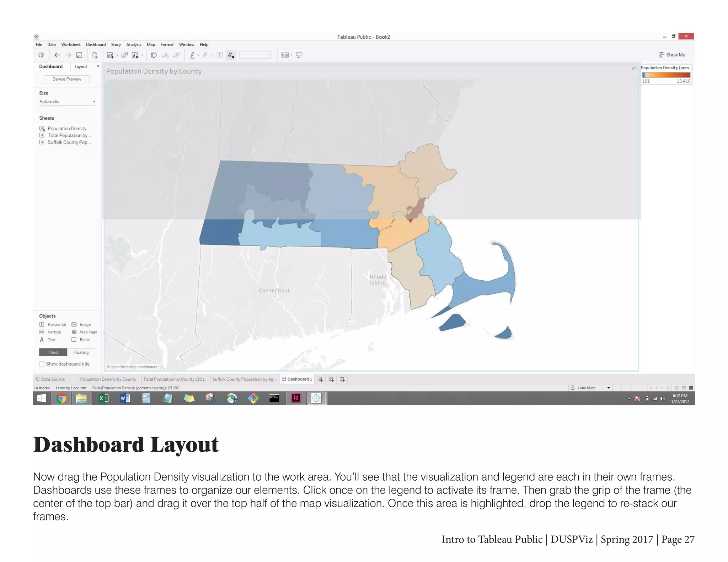This screenshot has width=728, height=562.
Task: Click the New Worksheet toolbar icon
Action: tap(110, 55)
